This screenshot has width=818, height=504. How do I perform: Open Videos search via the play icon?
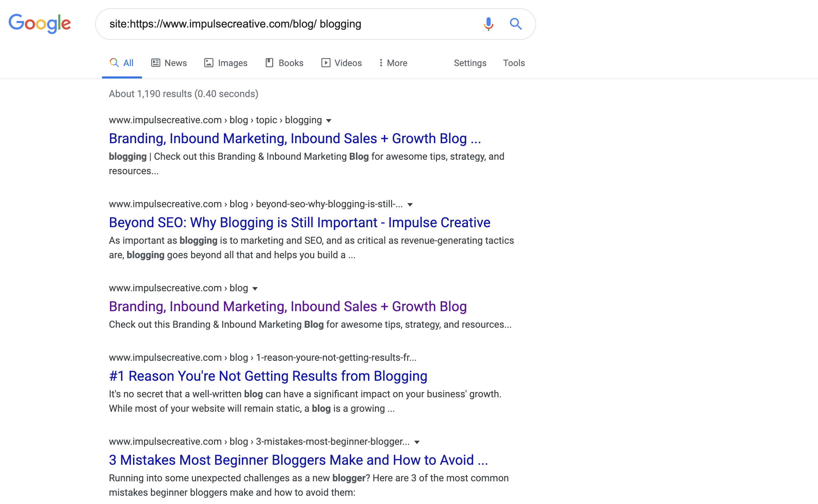point(326,63)
